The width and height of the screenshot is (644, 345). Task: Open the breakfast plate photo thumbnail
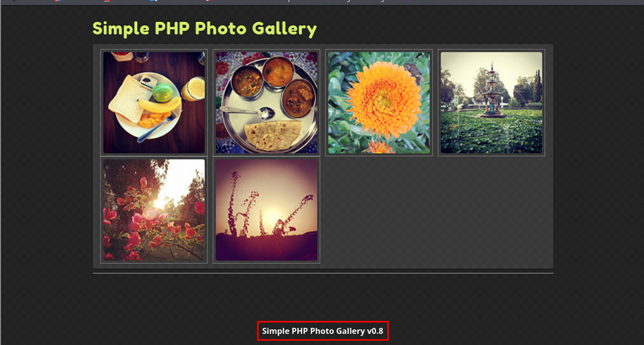(154, 102)
